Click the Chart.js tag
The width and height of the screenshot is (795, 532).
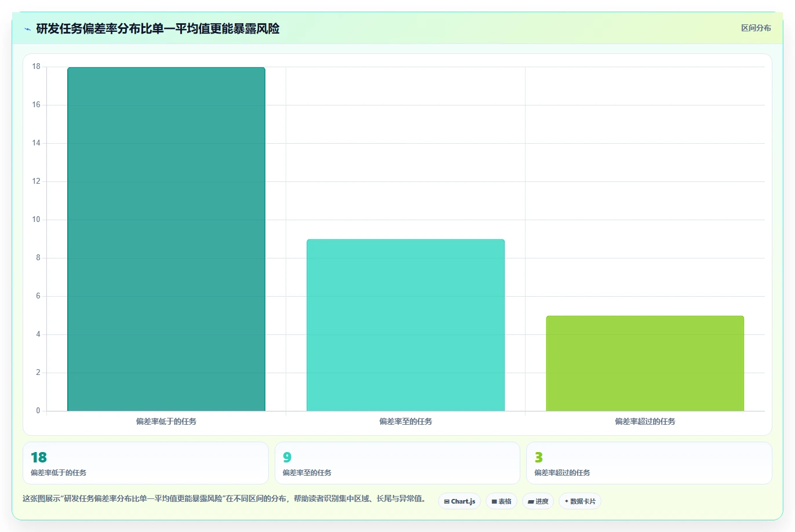pos(460,501)
